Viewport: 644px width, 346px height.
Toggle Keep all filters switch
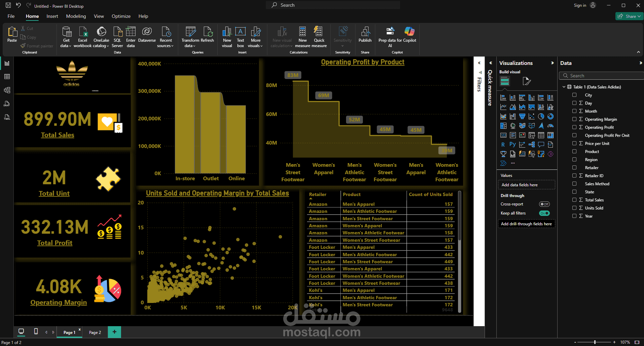pyautogui.click(x=544, y=213)
